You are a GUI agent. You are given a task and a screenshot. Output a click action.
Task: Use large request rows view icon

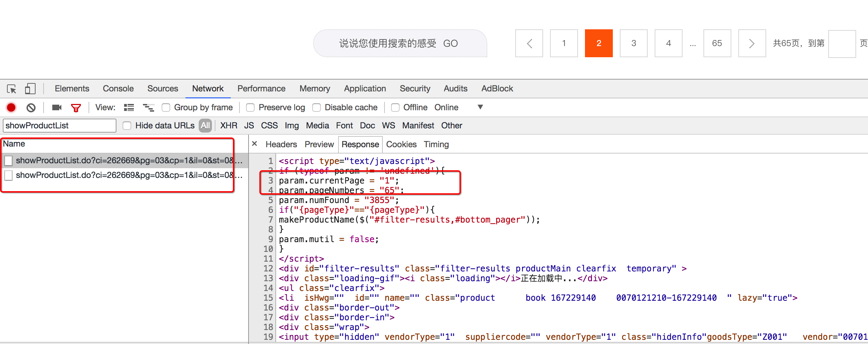coord(129,107)
